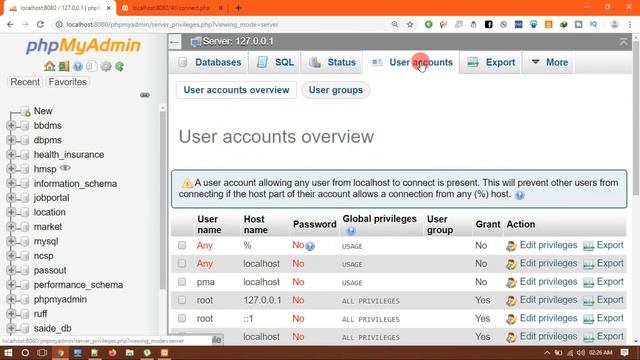This screenshot has width=640, height=360.
Task: Select User groups sub-tab
Action: point(336,90)
